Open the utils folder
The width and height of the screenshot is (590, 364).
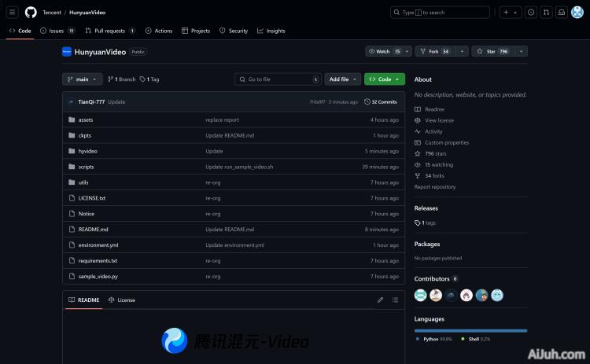(x=83, y=182)
